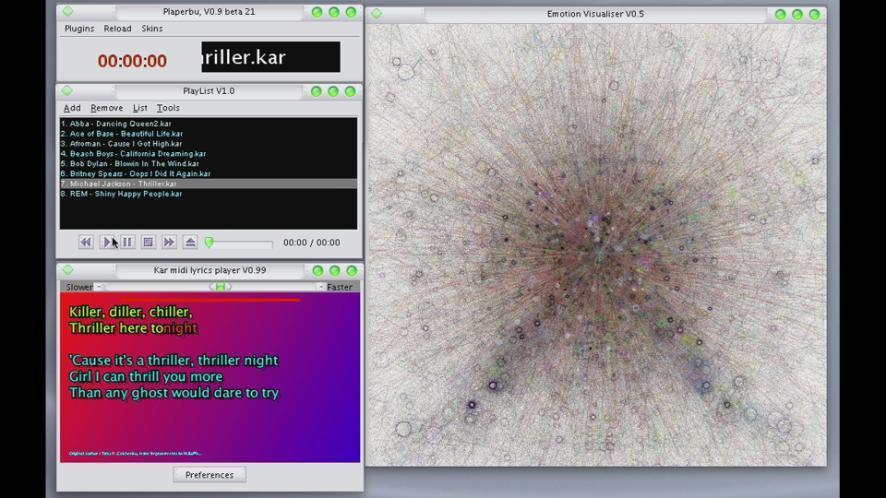Click the scrolling 'riller.kar' title display
Image resolution: width=886 pixels, height=498 pixels.
[x=271, y=57]
